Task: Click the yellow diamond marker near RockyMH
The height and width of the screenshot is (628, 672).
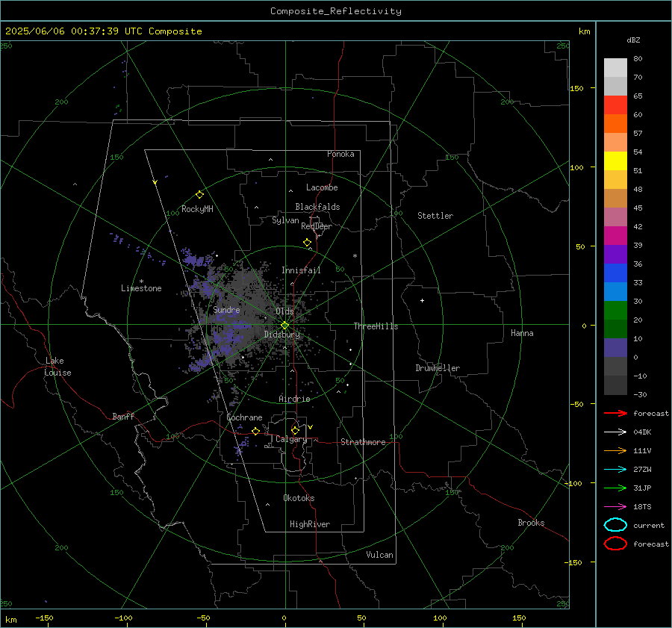Action: [199, 195]
